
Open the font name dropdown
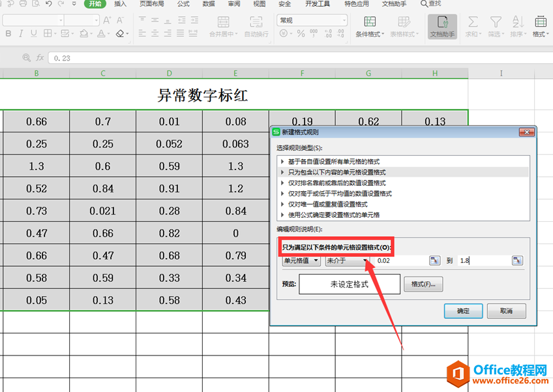61,20
